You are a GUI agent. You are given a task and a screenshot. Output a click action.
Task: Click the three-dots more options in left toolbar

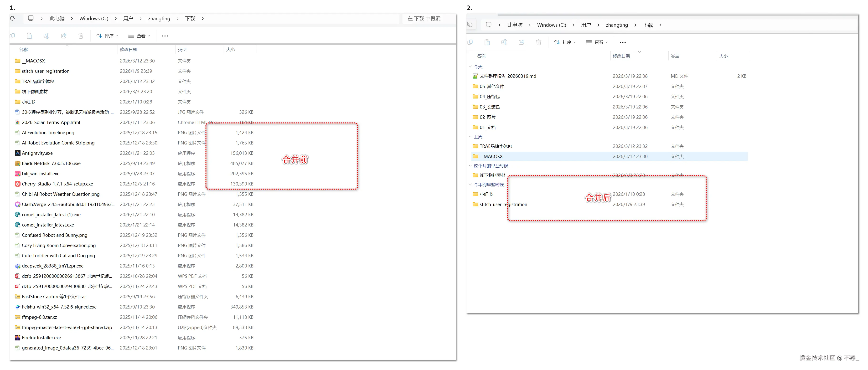[x=165, y=36]
